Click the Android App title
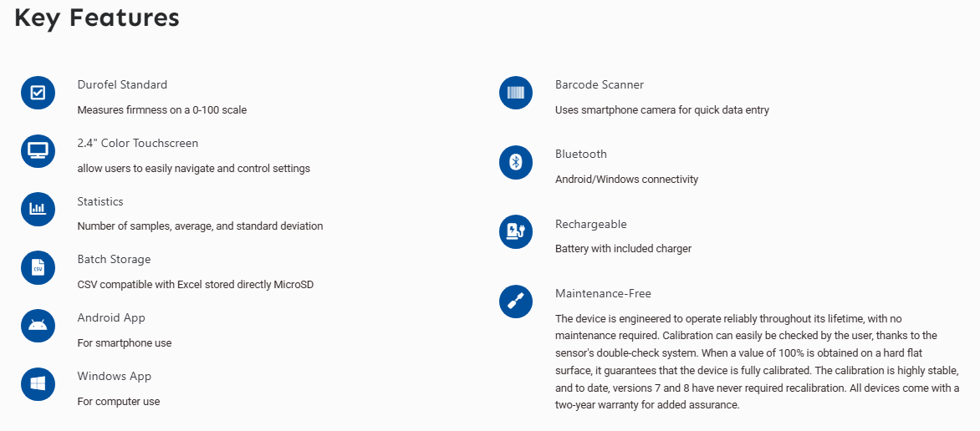980x431 pixels. 111,317
